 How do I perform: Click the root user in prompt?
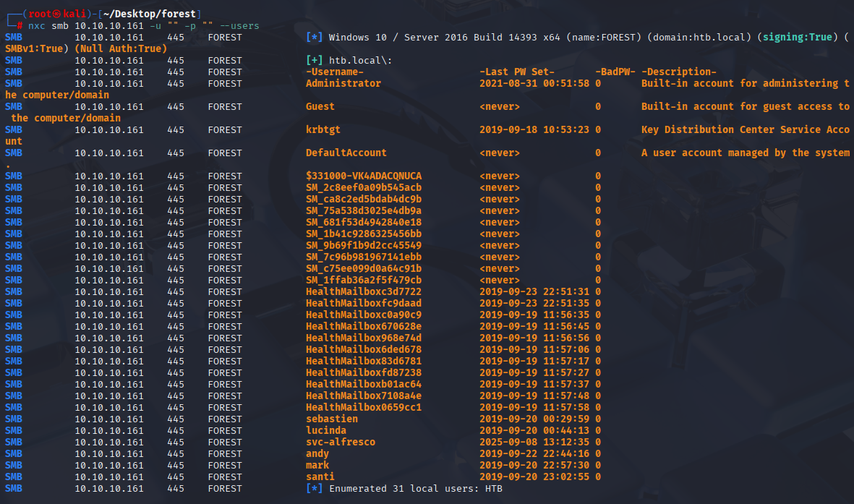pos(40,14)
